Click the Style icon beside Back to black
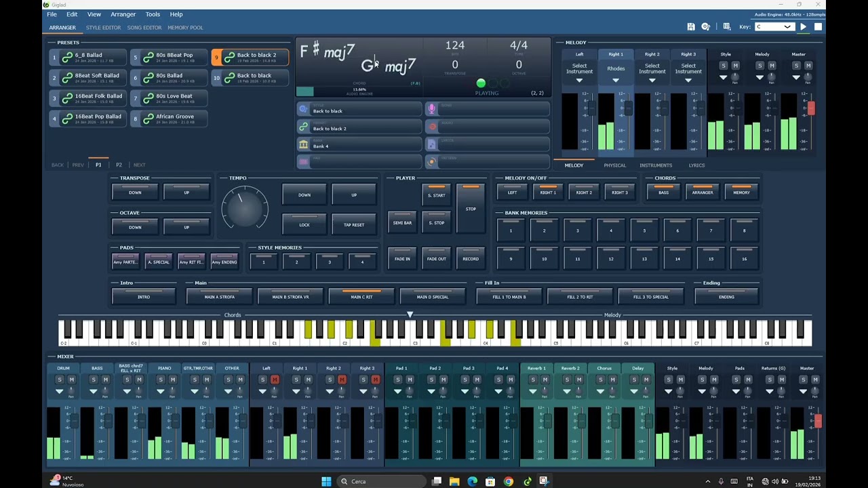 304,109
